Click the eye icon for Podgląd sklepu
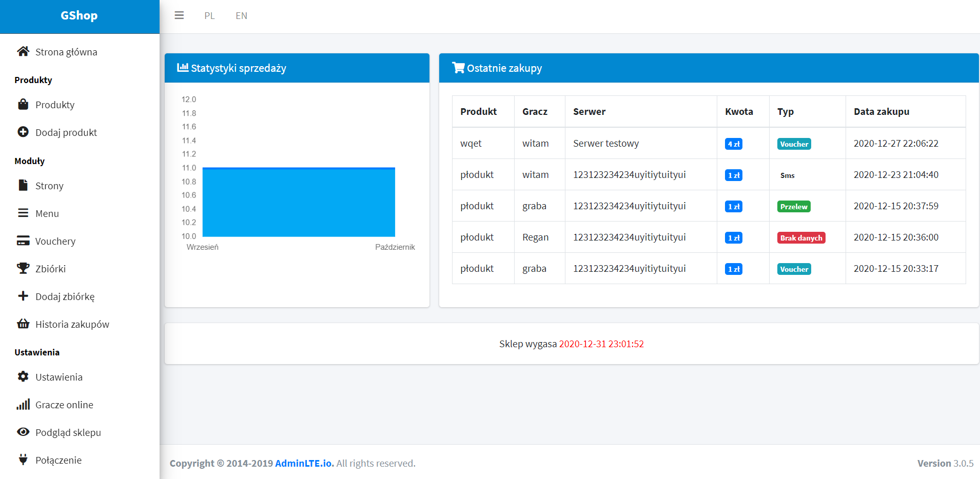980x479 pixels. point(23,432)
